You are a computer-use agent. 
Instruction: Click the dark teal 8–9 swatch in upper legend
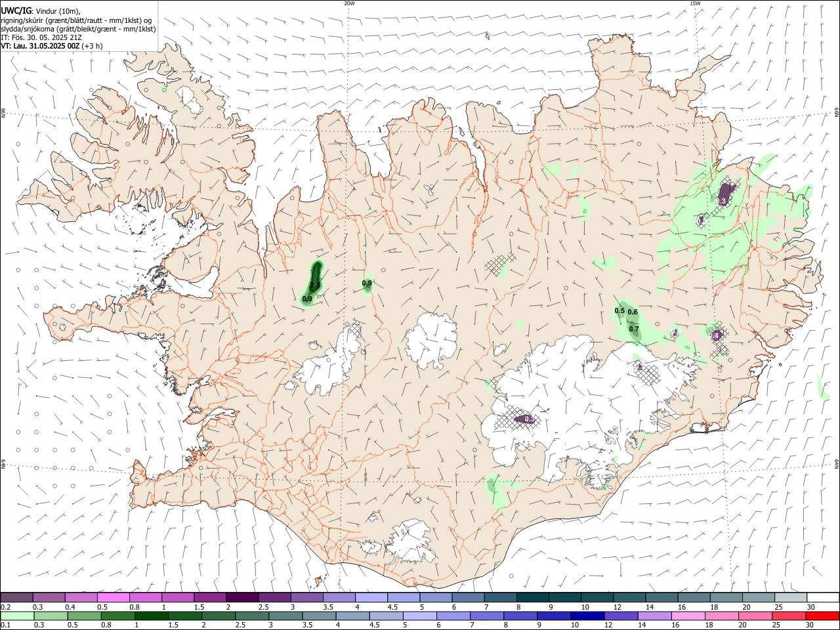(532, 598)
